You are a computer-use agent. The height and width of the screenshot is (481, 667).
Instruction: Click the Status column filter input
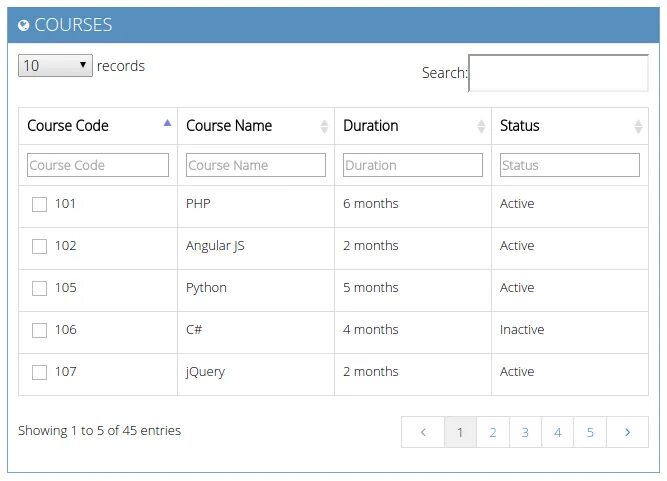coord(569,165)
